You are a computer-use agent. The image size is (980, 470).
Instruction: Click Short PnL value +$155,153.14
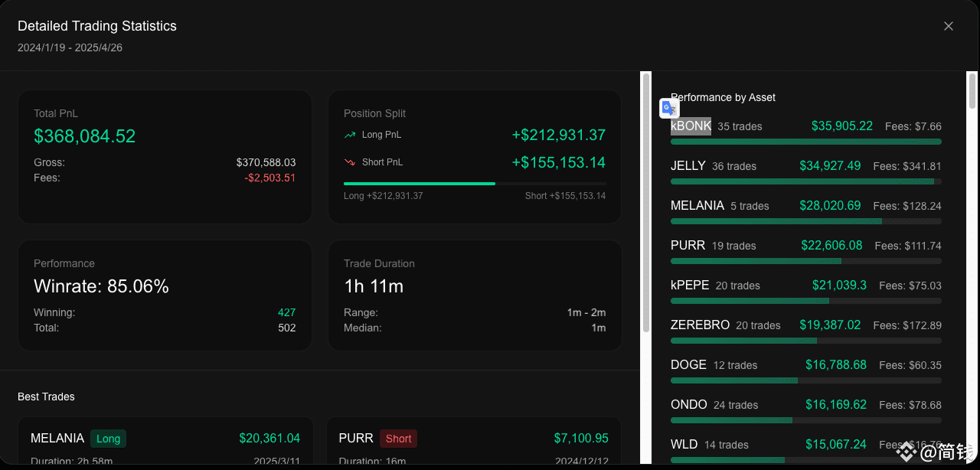559,162
